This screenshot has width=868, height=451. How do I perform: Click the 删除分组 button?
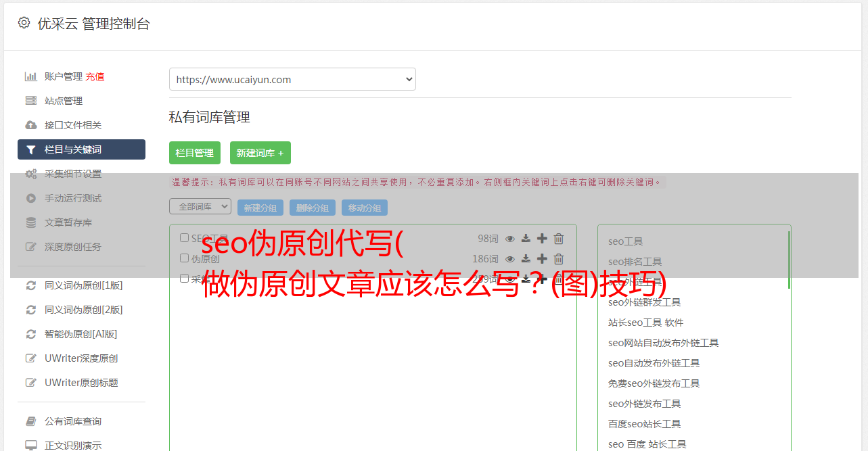(313, 208)
